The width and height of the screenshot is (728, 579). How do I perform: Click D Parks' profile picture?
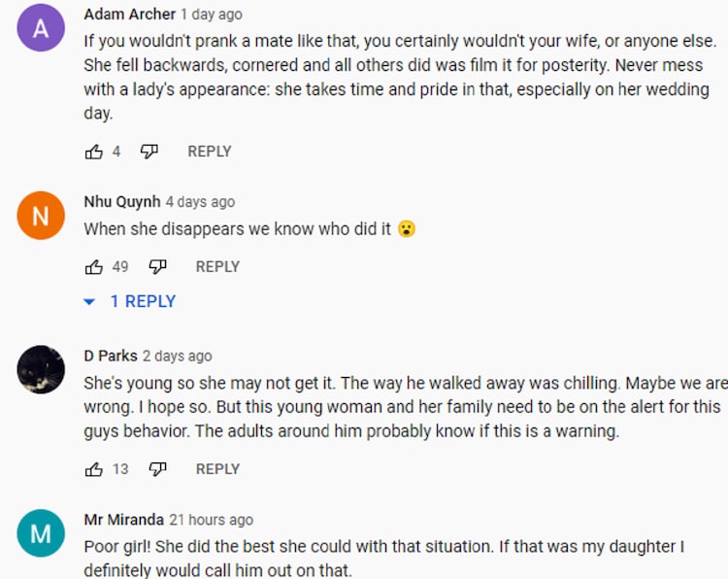[41, 369]
